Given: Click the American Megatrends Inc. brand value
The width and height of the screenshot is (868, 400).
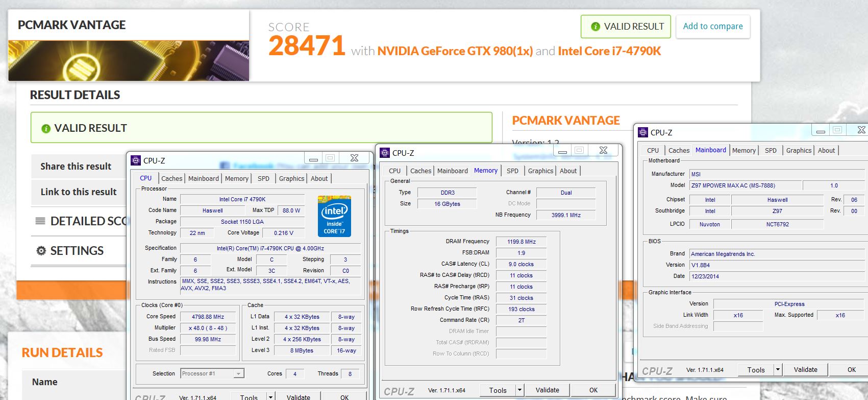Looking at the screenshot, I should 776,254.
